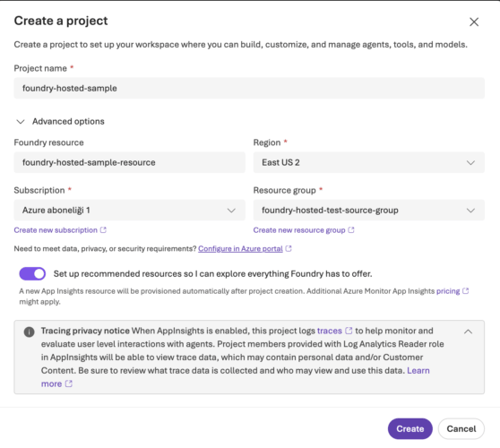500x448 pixels.
Task: Collapse the Tracing privacy notice panel
Action: (468, 332)
